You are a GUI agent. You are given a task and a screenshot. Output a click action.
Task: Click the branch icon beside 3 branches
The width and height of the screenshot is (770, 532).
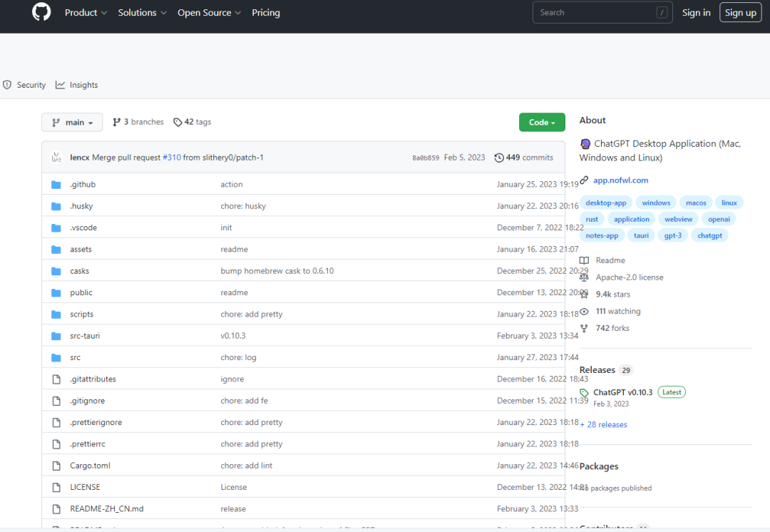point(116,122)
